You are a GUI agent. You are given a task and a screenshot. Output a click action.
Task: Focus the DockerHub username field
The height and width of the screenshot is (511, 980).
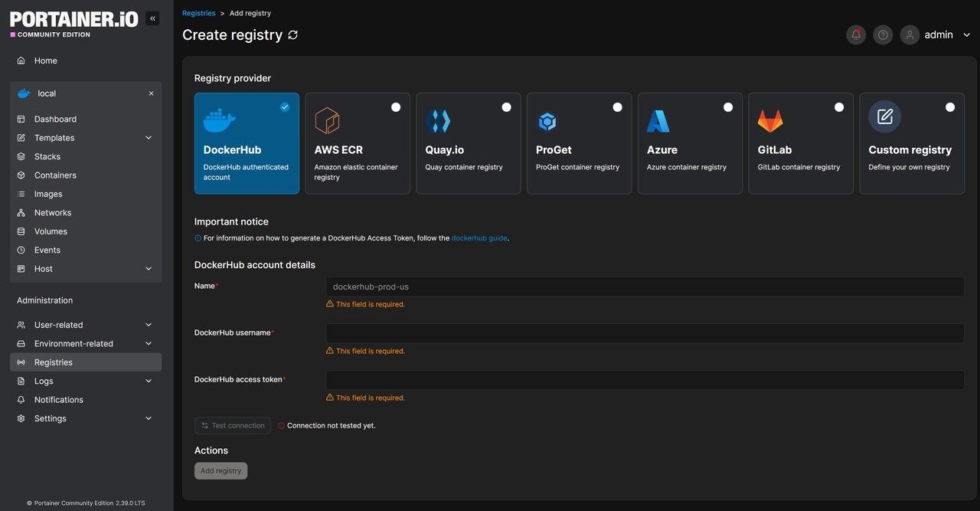[645, 333]
